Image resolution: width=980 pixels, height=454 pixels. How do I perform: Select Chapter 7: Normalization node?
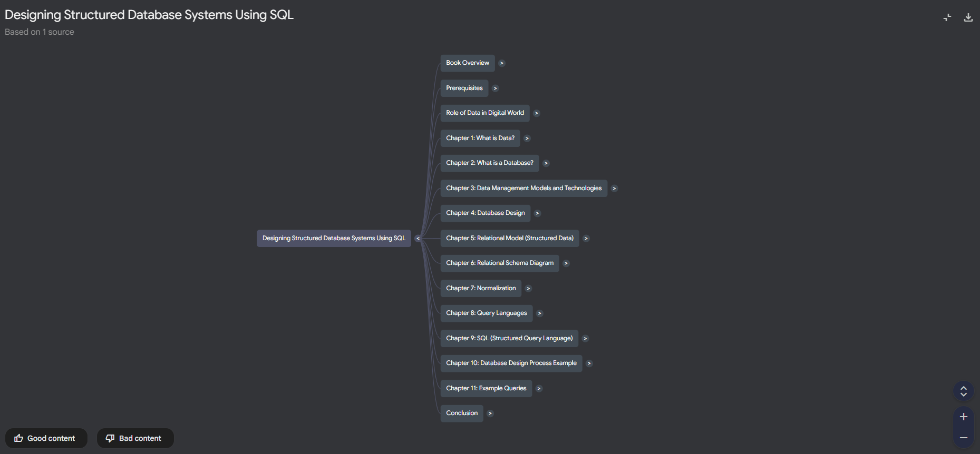481,288
